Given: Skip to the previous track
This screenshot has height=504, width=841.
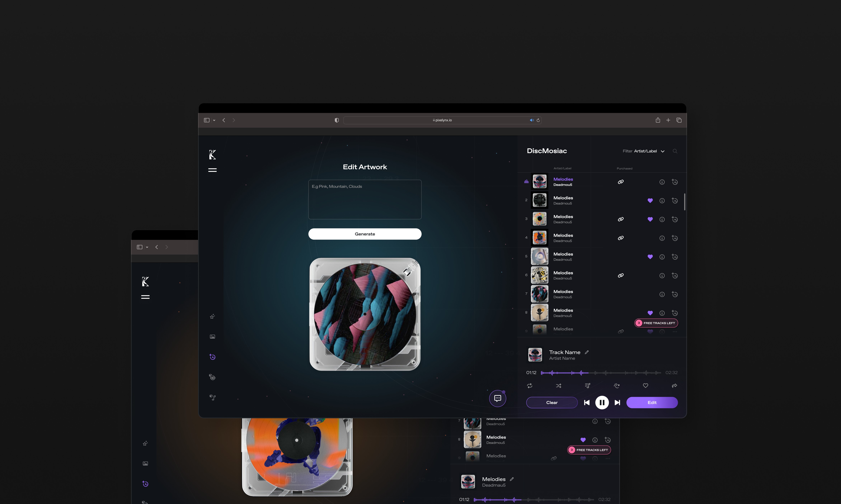Looking at the screenshot, I should pos(587,402).
